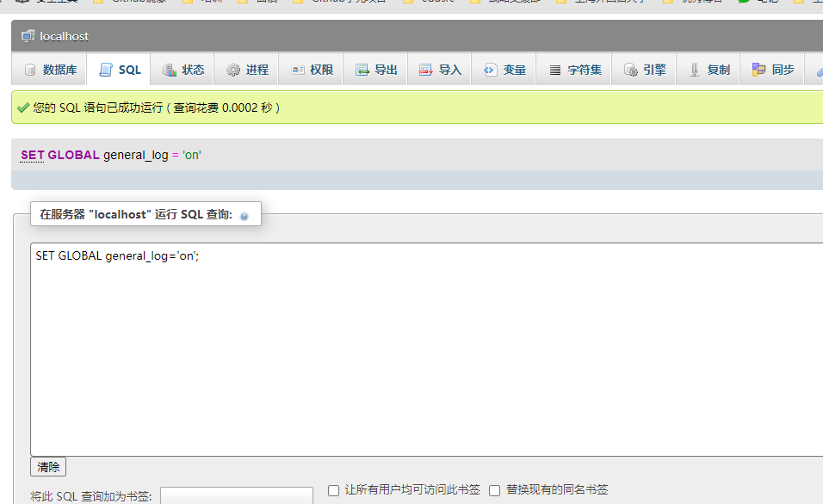
Task: Click the SET keyword link
Action: 32,155
